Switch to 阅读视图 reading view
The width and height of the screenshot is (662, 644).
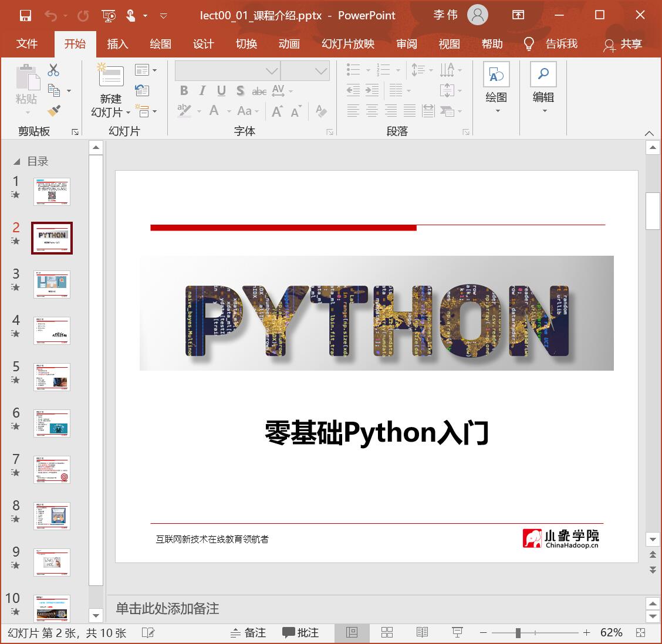[422, 632]
